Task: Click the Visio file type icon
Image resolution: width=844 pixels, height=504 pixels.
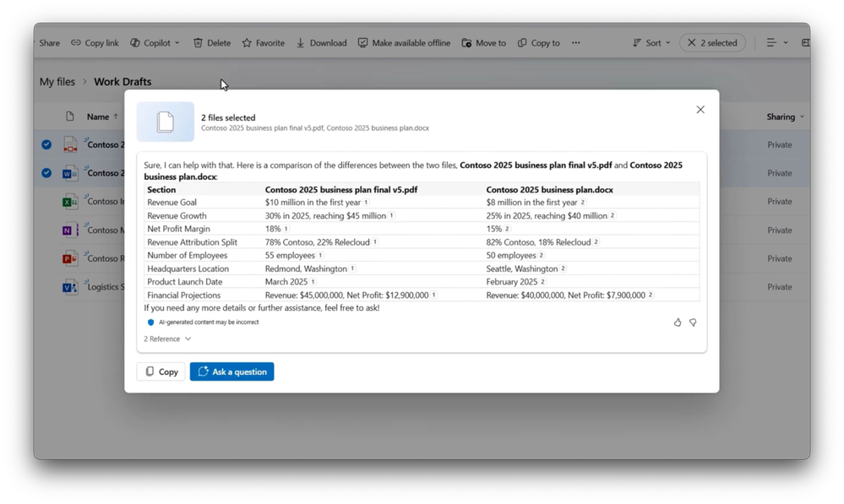Action: [x=70, y=287]
